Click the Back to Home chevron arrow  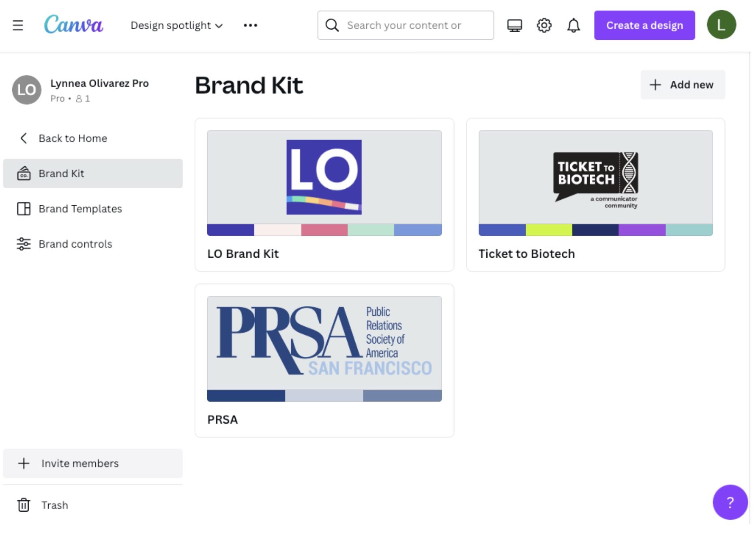[24, 138]
